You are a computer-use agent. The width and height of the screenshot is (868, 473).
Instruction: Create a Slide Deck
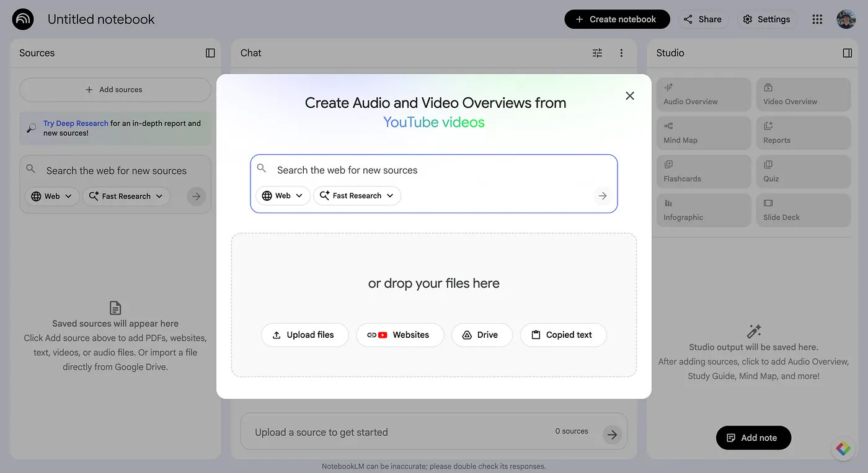pyautogui.click(x=804, y=210)
